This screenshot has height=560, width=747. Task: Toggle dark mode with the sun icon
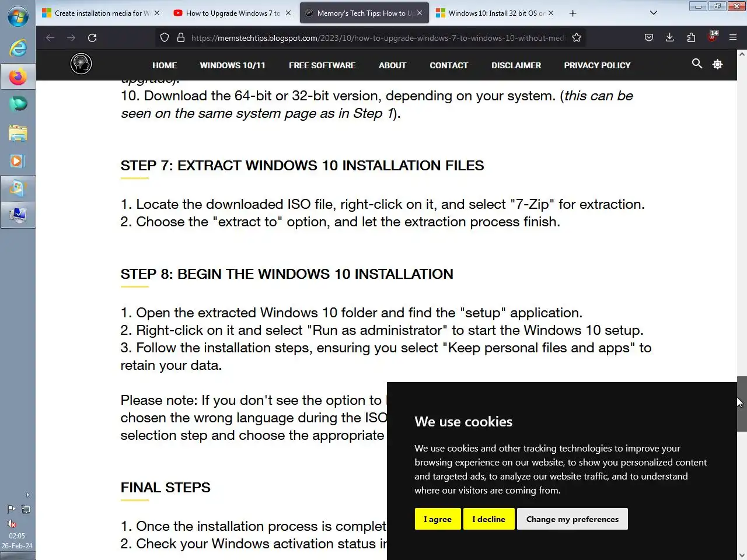[718, 64]
